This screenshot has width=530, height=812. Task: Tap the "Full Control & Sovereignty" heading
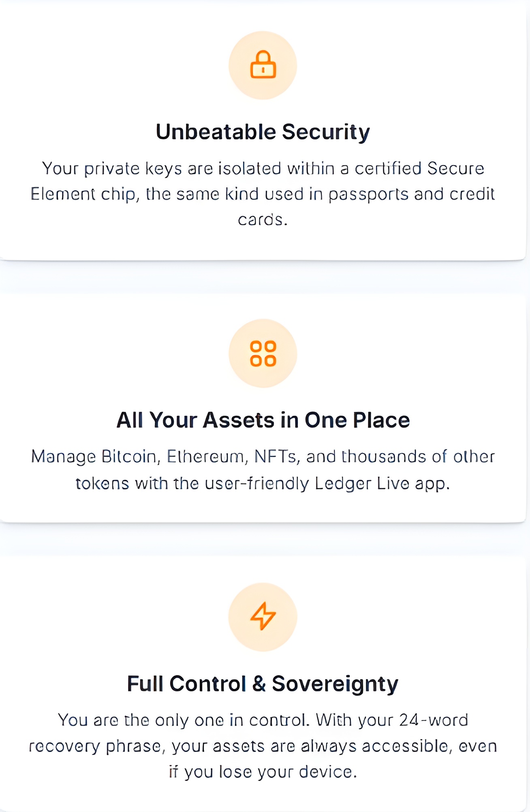263,684
